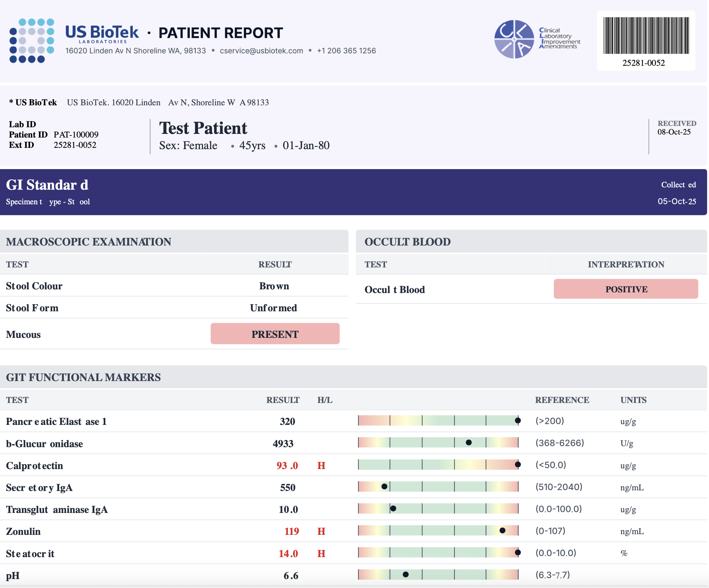
Task: Click the INTERPRETATION column header
Action: 626,264
